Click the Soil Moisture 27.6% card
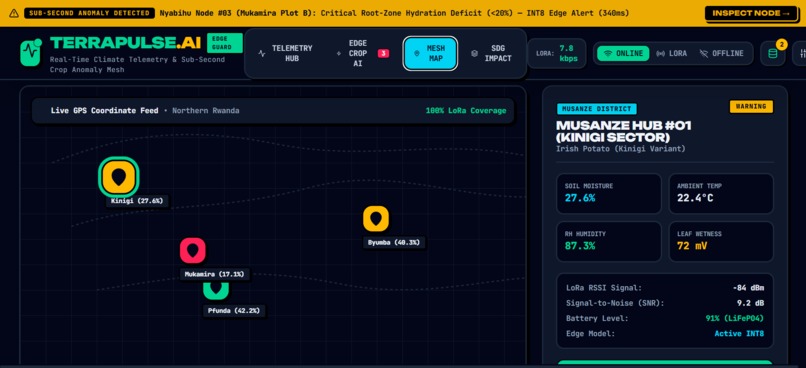Screen dimensions: 806x368 [x=609, y=193]
